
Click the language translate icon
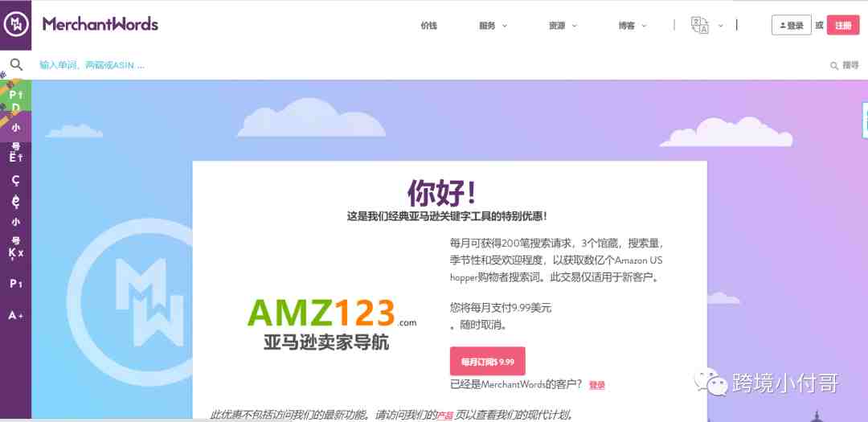click(699, 26)
